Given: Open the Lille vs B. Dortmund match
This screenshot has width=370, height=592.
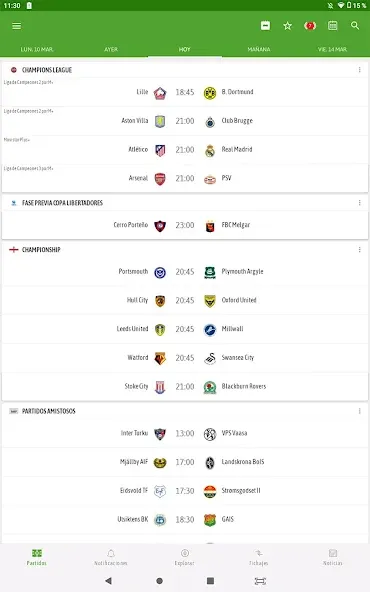Looking at the screenshot, I should click(185, 92).
